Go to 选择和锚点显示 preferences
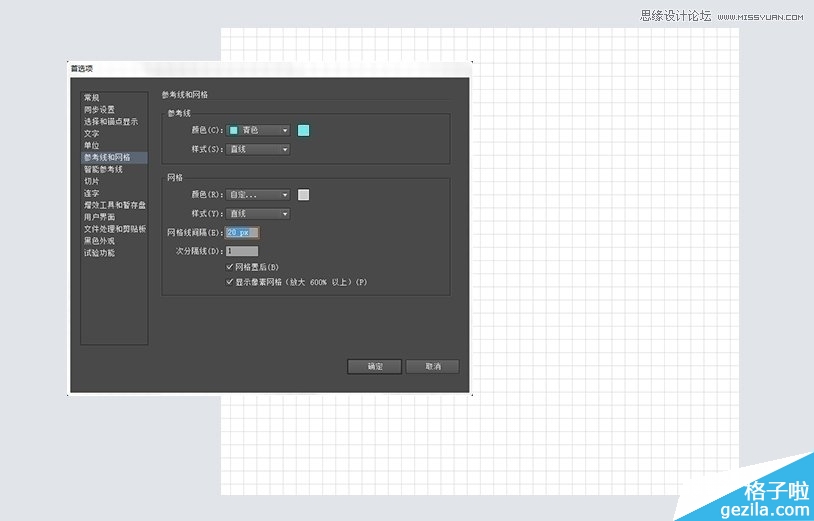Image resolution: width=814 pixels, height=521 pixels. tap(110, 122)
